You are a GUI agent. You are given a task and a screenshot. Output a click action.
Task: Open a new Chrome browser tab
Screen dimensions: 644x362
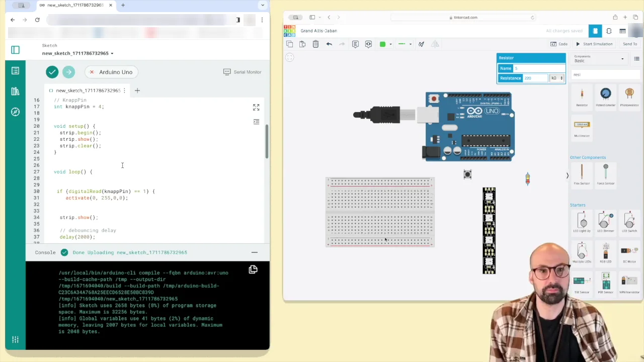[123, 5]
